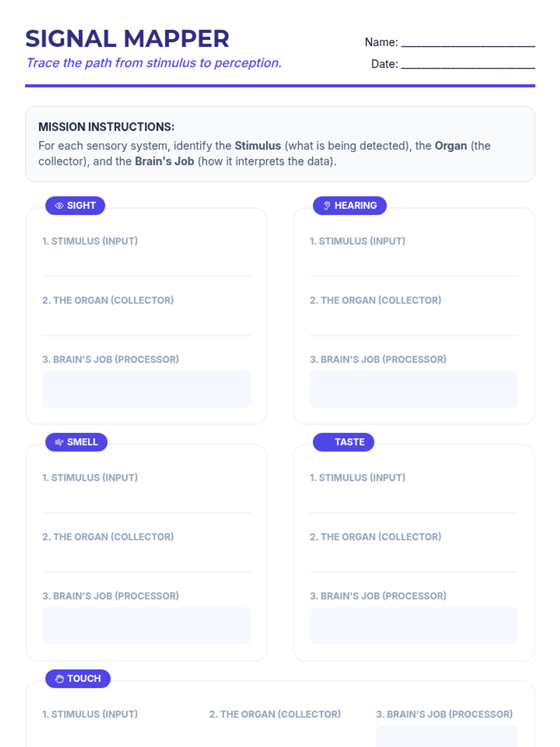Click the Smell Brain's Job answer box
Viewport: 560px width, 747px height.
(x=147, y=626)
